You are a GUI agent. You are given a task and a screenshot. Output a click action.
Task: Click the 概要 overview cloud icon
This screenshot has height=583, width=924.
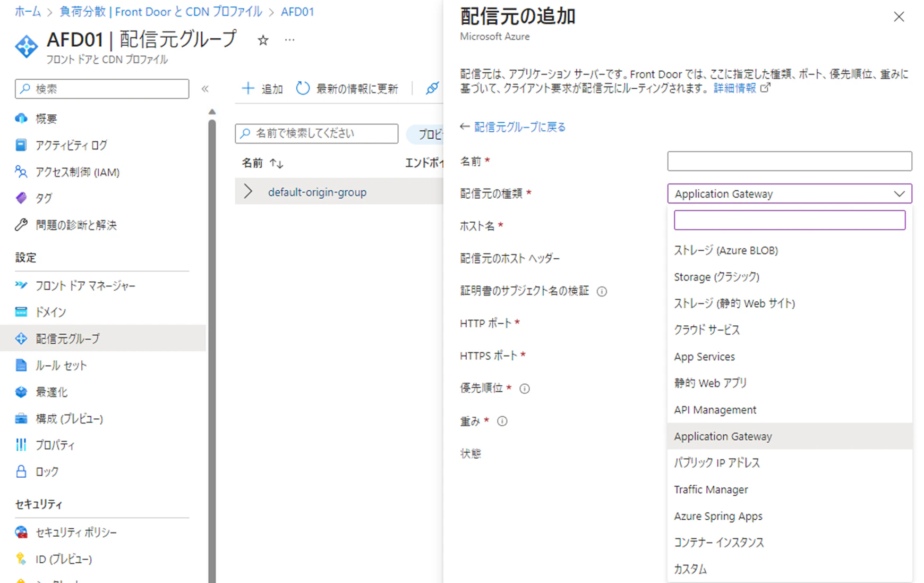coord(21,119)
